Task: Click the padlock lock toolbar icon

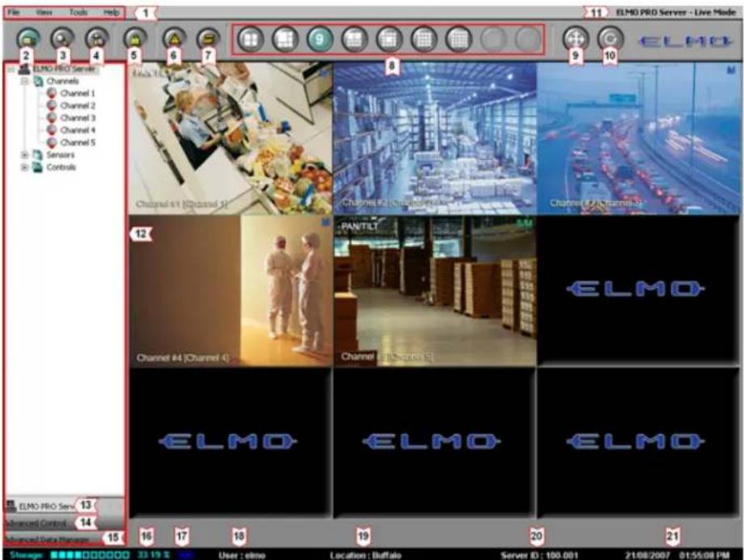Action: [x=135, y=37]
